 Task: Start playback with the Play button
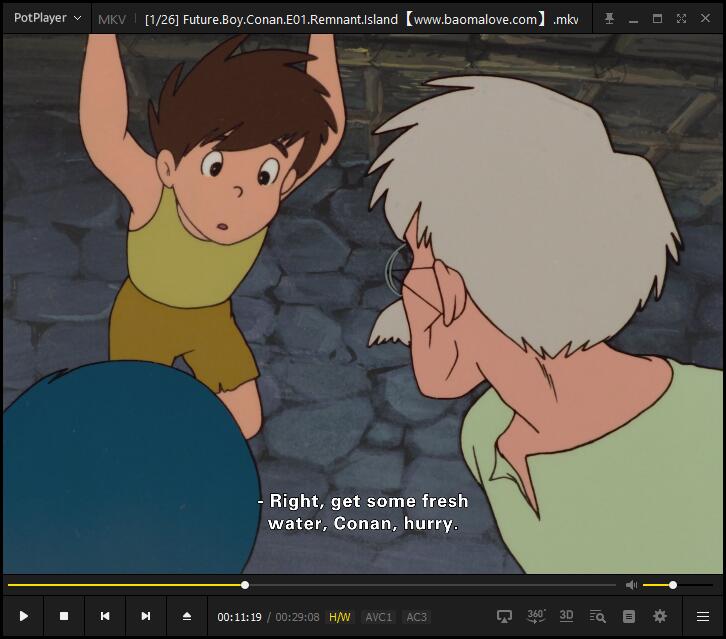pos(24,616)
